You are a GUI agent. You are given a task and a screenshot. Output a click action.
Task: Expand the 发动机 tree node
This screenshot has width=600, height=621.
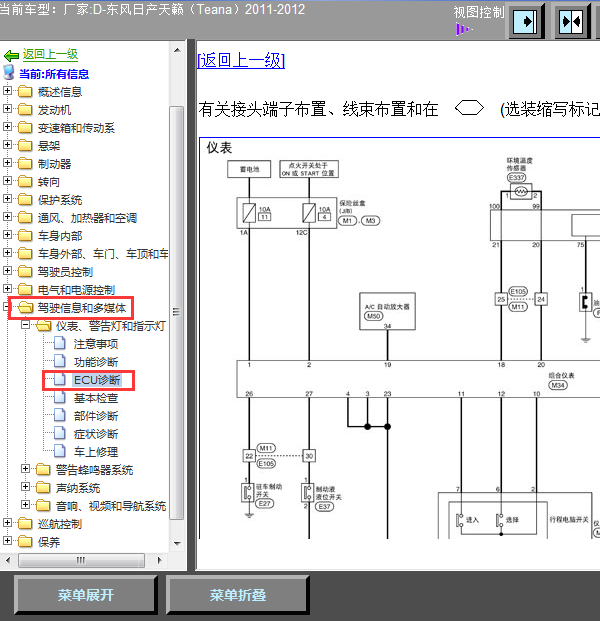pyautogui.click(x=7, y=109)
